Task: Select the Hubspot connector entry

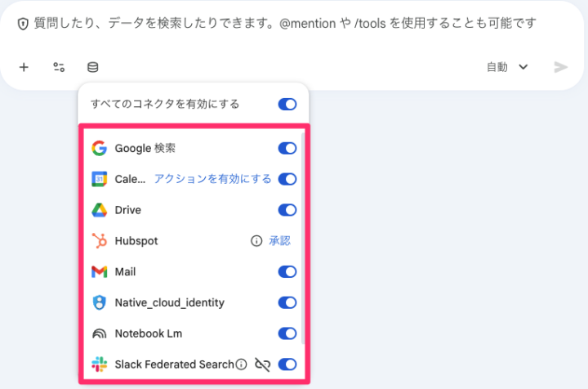Action: point(136,241)
